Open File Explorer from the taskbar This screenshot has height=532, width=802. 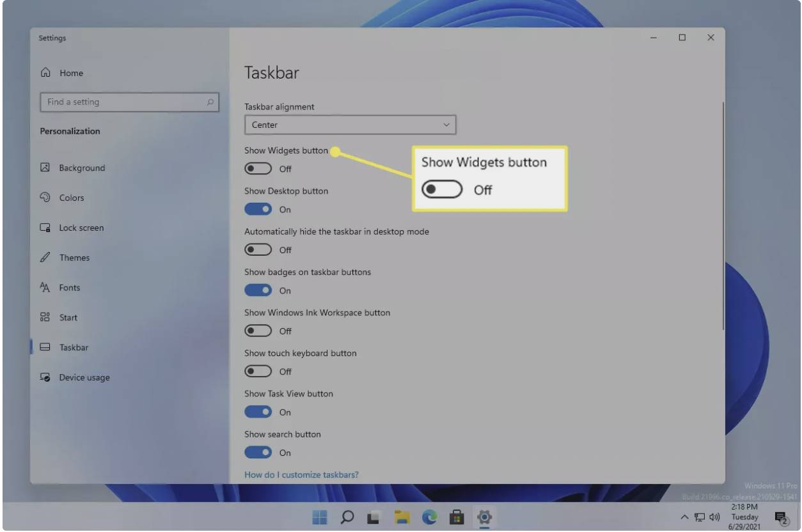pyautogui.click(x=402, y=517)
